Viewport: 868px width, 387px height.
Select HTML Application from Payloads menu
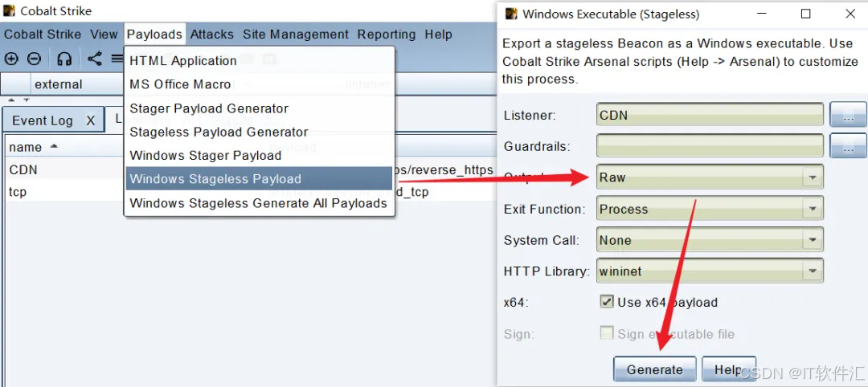[260, 61]
